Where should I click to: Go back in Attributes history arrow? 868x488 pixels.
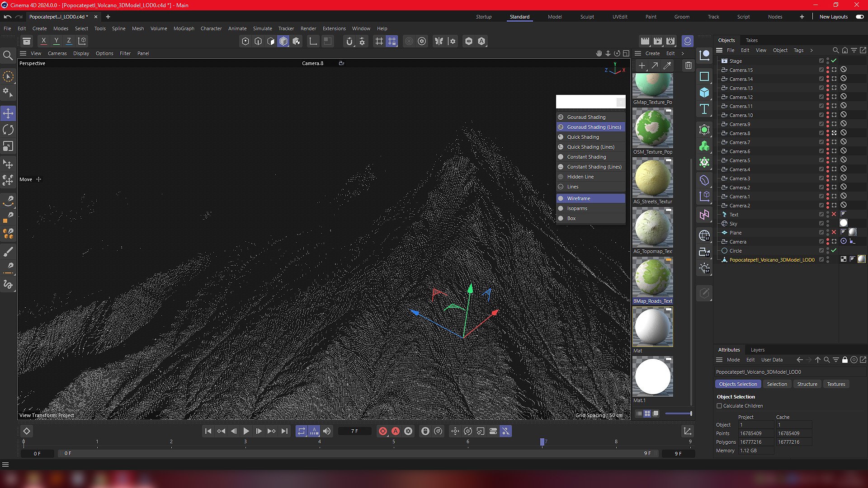click(x=800, y=360)
